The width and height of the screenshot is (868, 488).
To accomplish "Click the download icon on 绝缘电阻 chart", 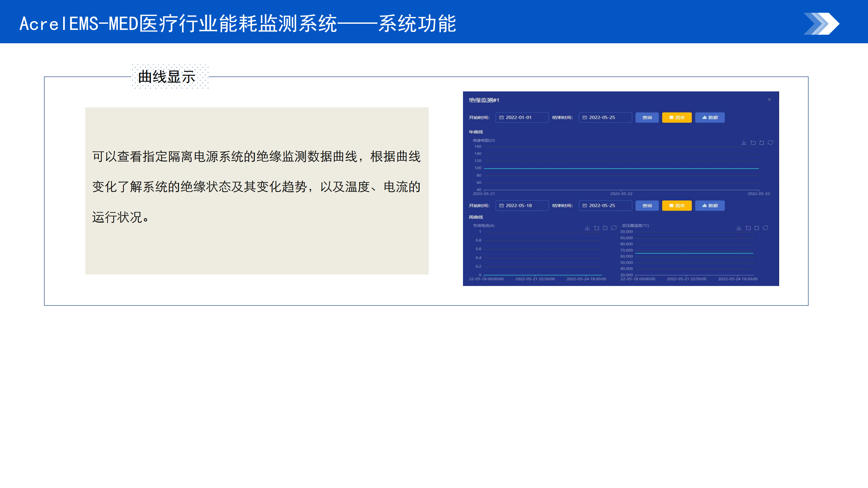I will (x=744, y=143).
